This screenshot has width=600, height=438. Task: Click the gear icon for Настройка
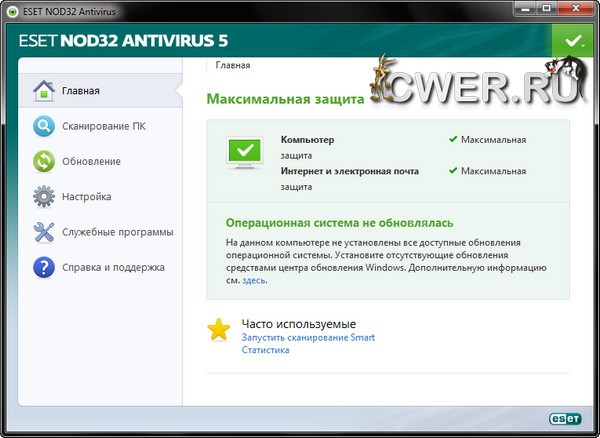click(44, 197)
